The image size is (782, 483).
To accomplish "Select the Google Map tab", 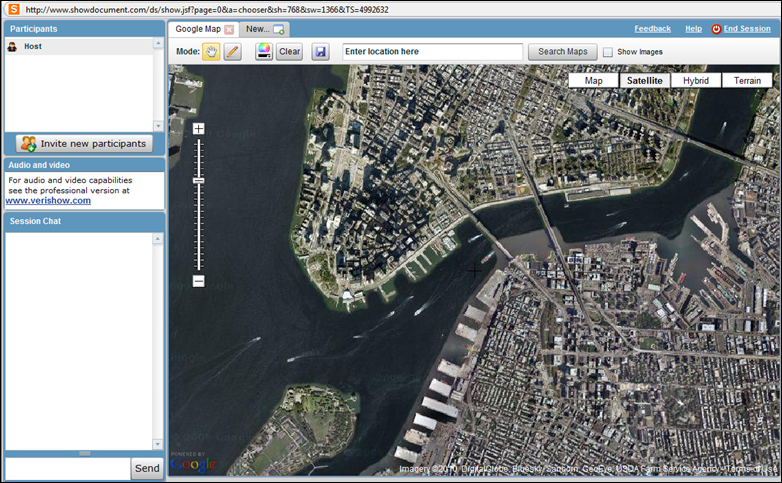I will 197,29.
